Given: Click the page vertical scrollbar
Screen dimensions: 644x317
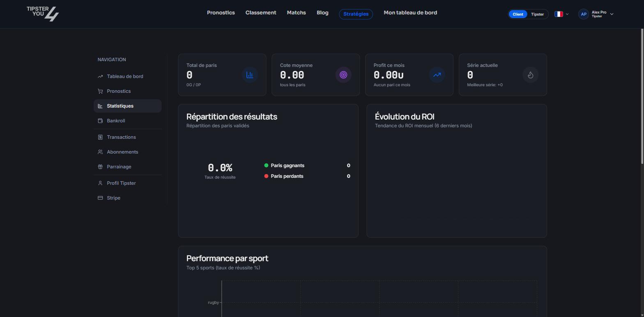Looking at the screenshot, I should click(x=642, y=96).
